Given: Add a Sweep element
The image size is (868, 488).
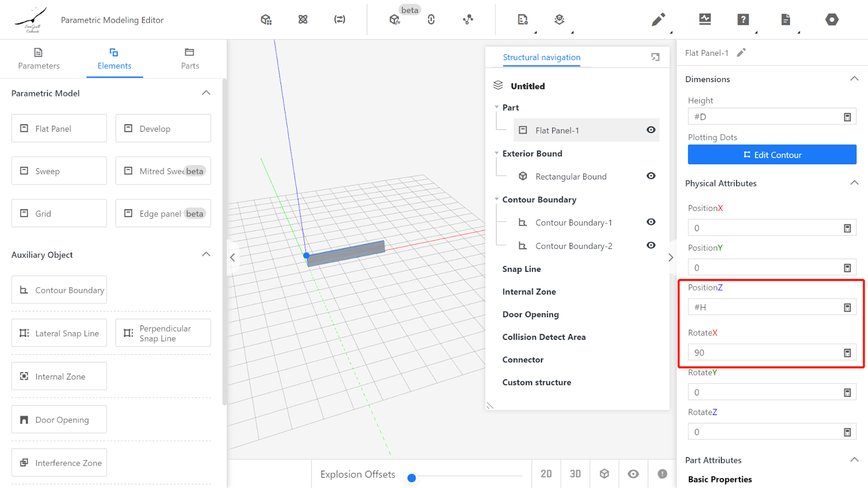Looking at the screenshot, I should pos(59,171).
